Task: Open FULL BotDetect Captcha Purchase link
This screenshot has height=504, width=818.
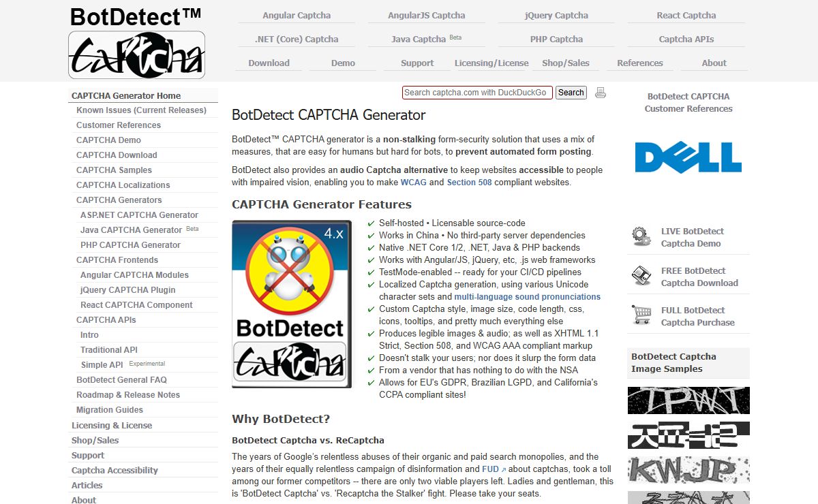Action: [x=698, y=316]
